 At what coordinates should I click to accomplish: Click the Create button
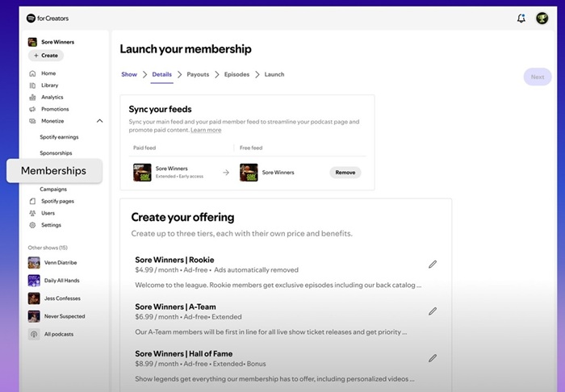tap(46, 56)
